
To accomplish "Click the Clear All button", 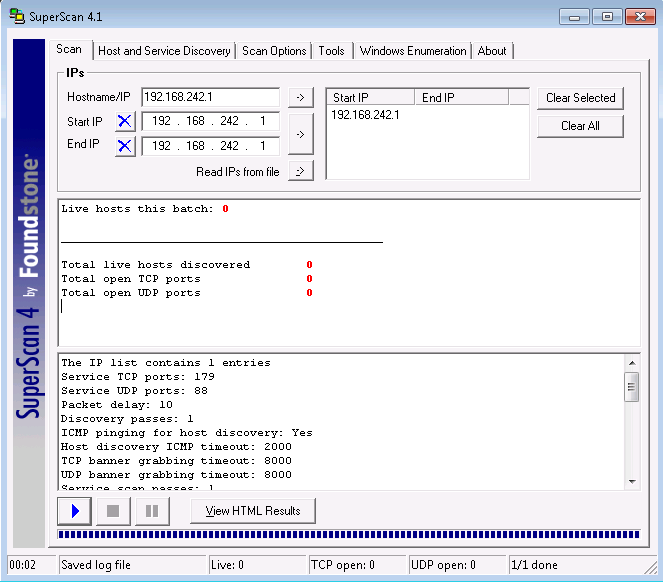I will (x=581, y=126).
